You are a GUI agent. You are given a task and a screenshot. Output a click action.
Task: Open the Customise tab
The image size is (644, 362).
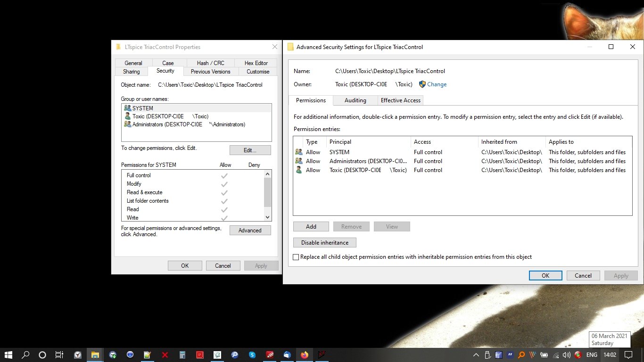pos(258,72)
